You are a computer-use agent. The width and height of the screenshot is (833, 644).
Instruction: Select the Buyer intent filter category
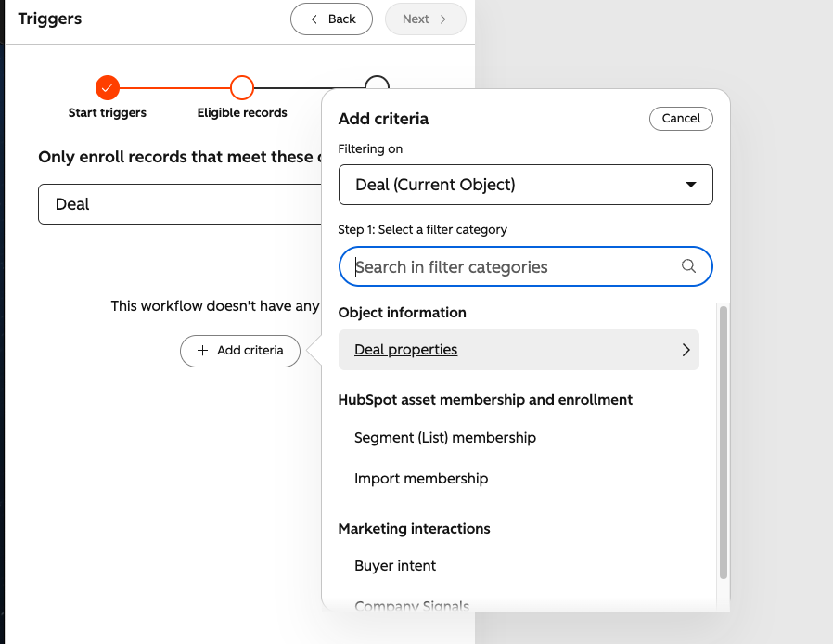tap(395, 565)
